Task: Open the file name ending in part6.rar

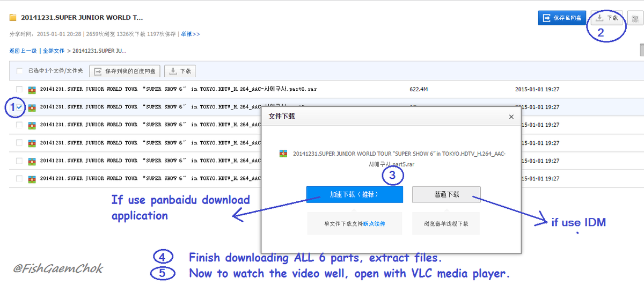Action: coord(178,89)
